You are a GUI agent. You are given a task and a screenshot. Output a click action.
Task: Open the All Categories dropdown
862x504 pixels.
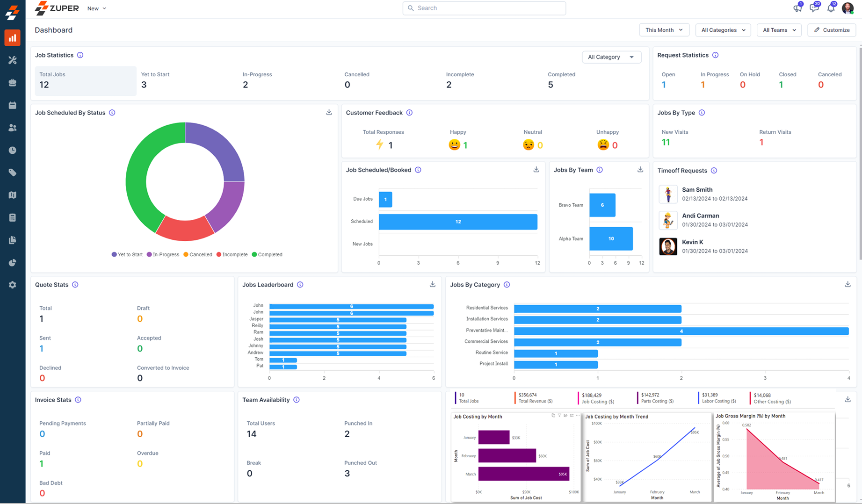723,30
